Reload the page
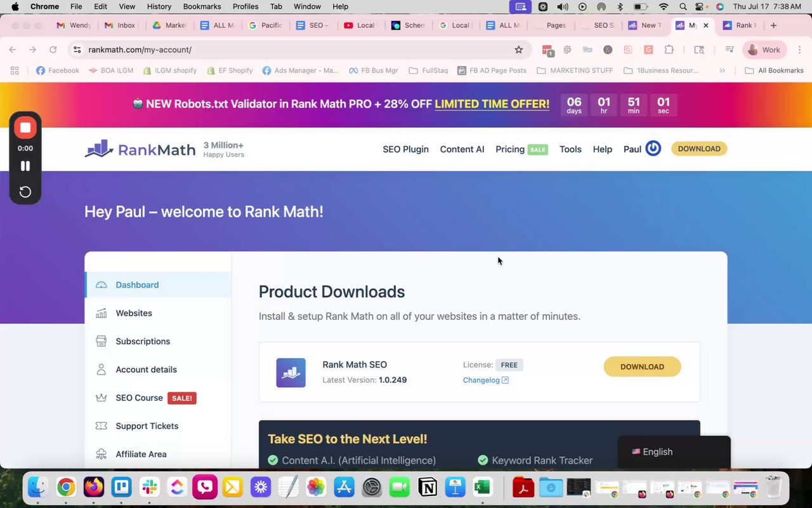This screenshot has width=812, height=508. pyautogui.click(x=53, y=50)
